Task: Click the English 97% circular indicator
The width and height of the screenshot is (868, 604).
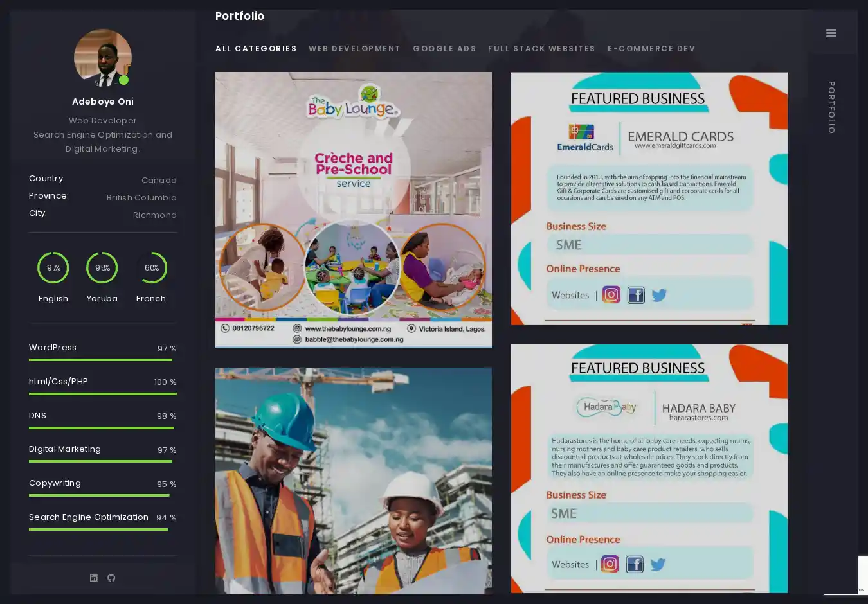Action: coord(53,268)
